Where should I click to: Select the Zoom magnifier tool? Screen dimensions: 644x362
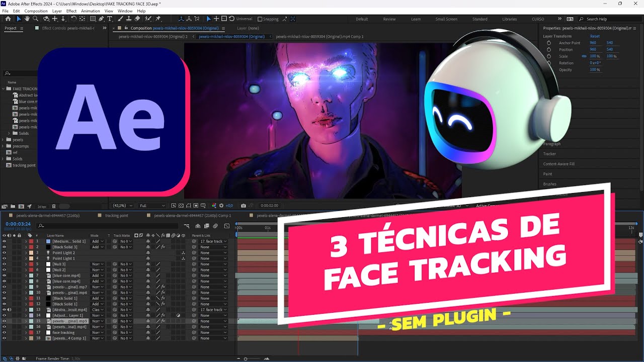tap(36, 19)
